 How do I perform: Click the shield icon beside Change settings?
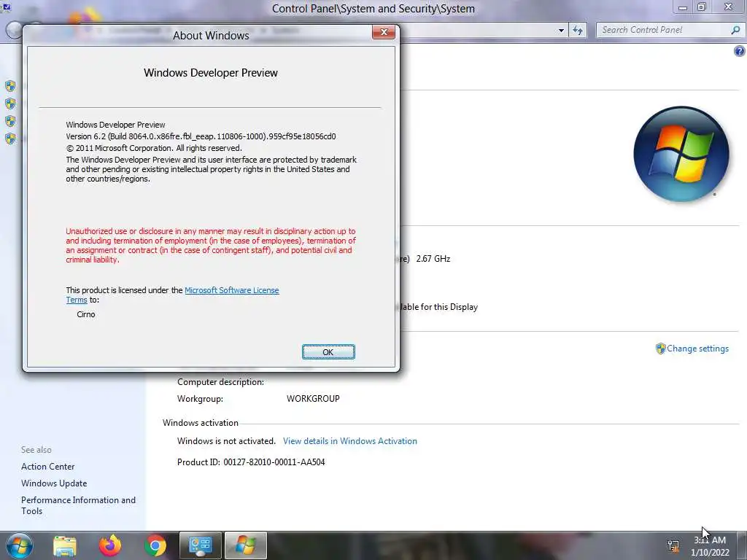tap(660, 349)
